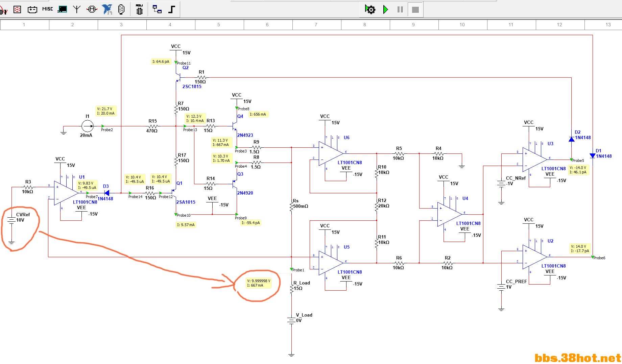Select transistor Q1 2SA1015 symbol
This screenshot has width=622, height=364.
click(x=174, y=193)
